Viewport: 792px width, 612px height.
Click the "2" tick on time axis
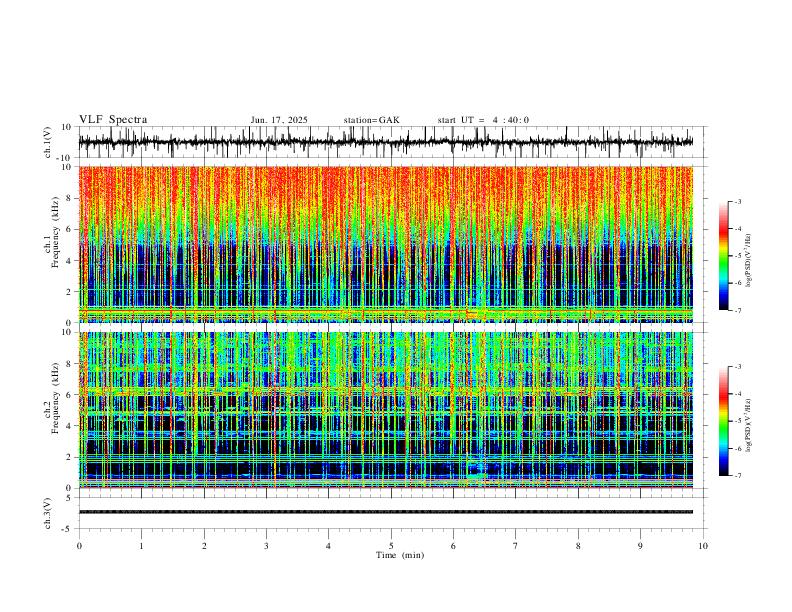coord(204,546)
